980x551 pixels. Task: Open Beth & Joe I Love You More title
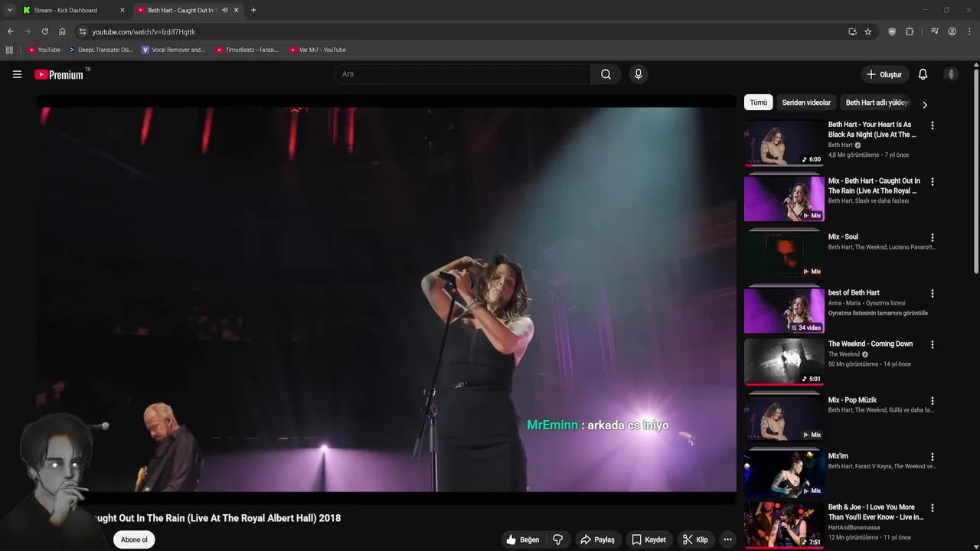click(876, 512)
